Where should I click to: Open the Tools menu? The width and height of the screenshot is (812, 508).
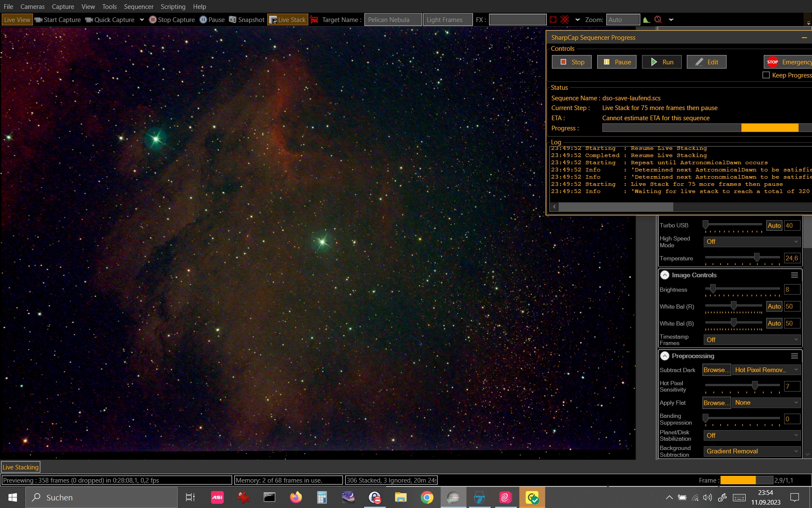coord(110,7)
